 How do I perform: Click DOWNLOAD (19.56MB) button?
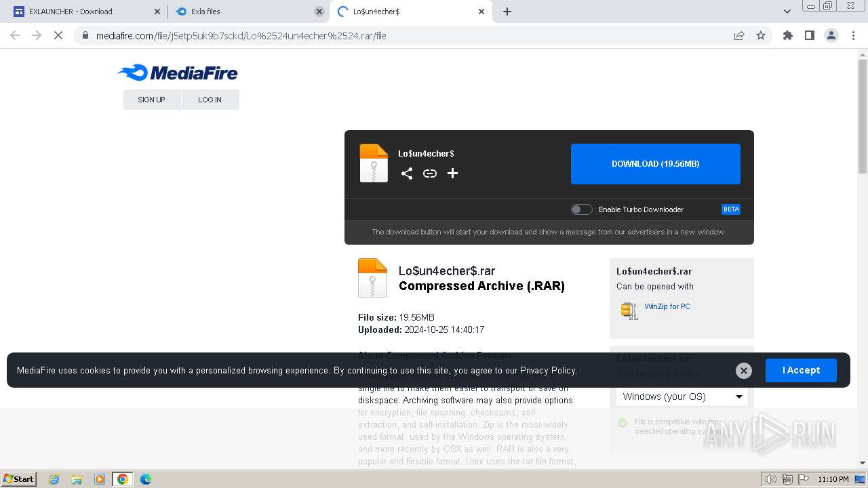656,164
